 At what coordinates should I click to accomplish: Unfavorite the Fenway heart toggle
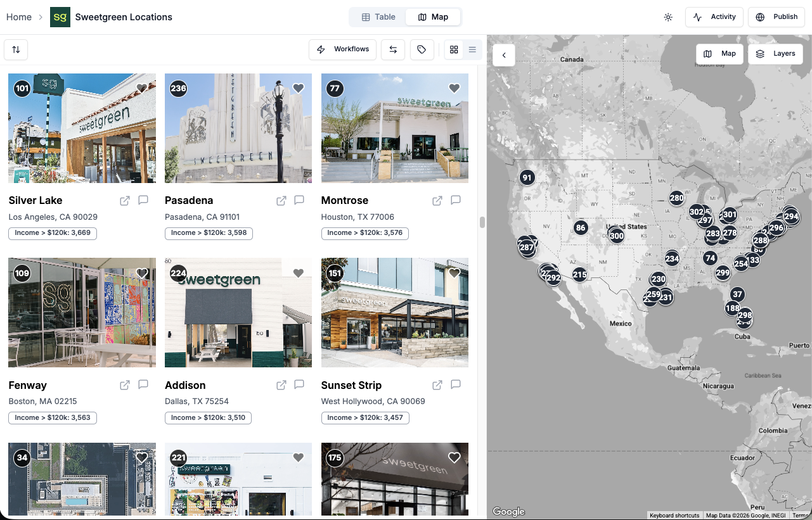[141, 273]
